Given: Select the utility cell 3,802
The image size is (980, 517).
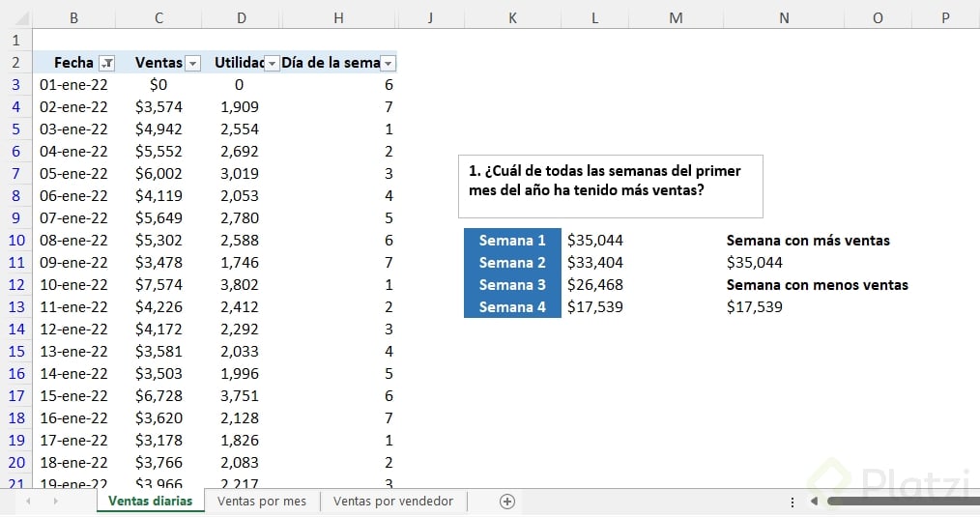Looking at the screenshot, I should (x=242, y=284).
